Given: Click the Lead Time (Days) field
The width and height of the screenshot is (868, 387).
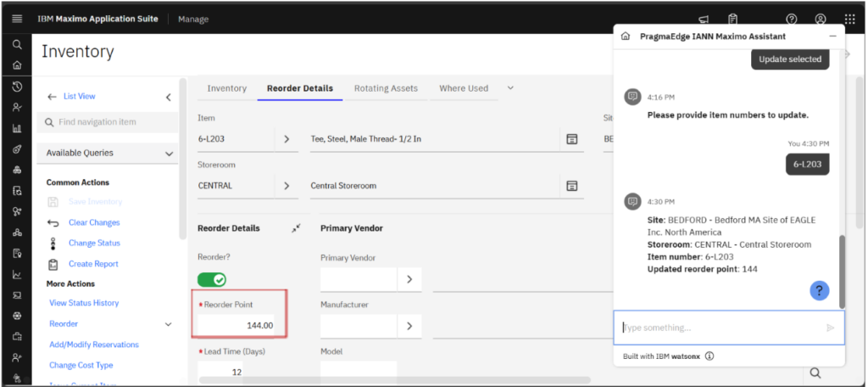Looking at the screenshot, I should pos(220,372).
